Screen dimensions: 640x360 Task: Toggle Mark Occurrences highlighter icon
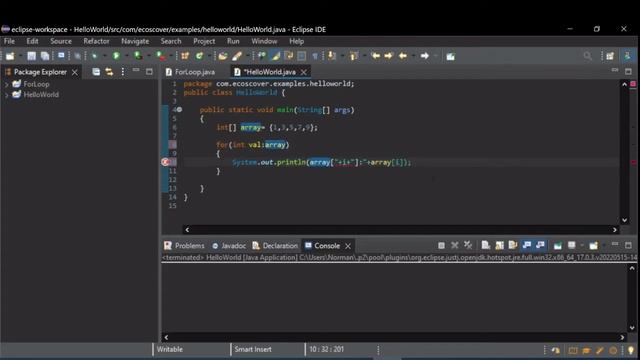(x=276, y=56)
